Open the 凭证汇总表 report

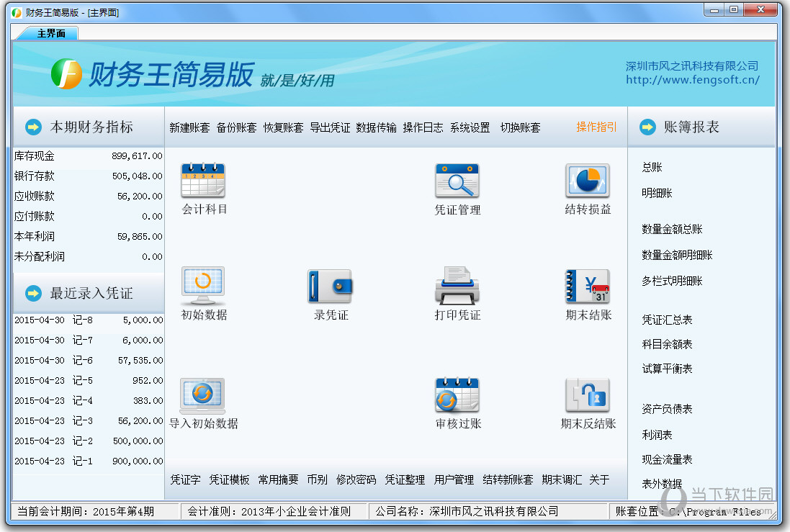point(667,320)
